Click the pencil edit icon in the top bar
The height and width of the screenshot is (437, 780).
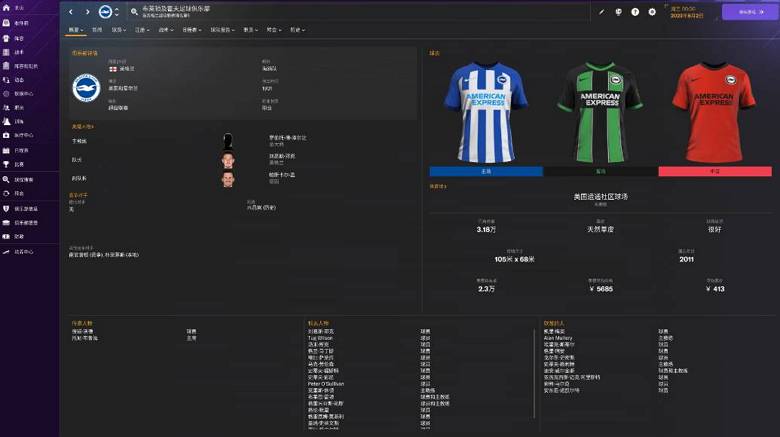pyautogui.click(x=601, y=12)
